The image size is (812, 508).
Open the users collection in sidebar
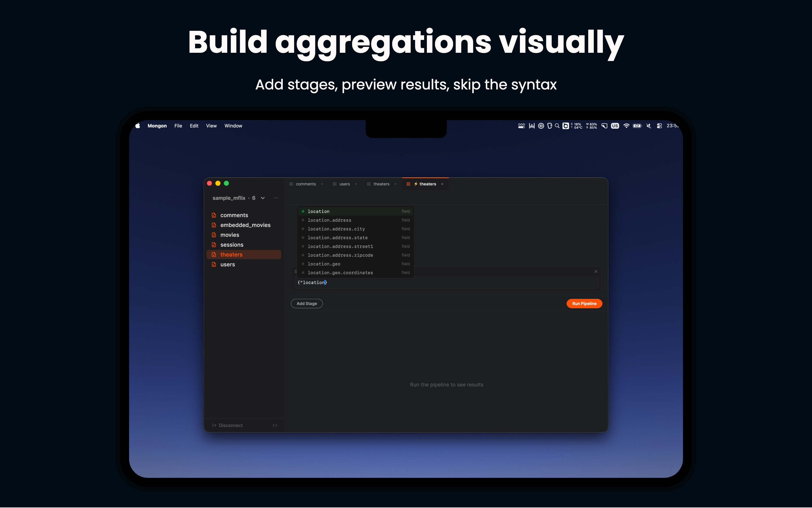(x=244, y=264)
